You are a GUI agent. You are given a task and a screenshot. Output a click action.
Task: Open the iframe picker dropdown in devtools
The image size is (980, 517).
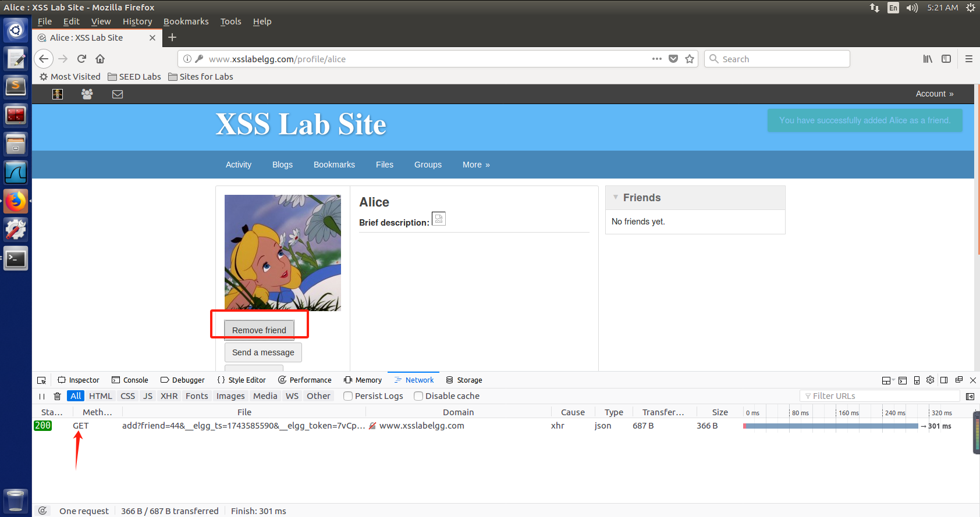tap(887, 380)
